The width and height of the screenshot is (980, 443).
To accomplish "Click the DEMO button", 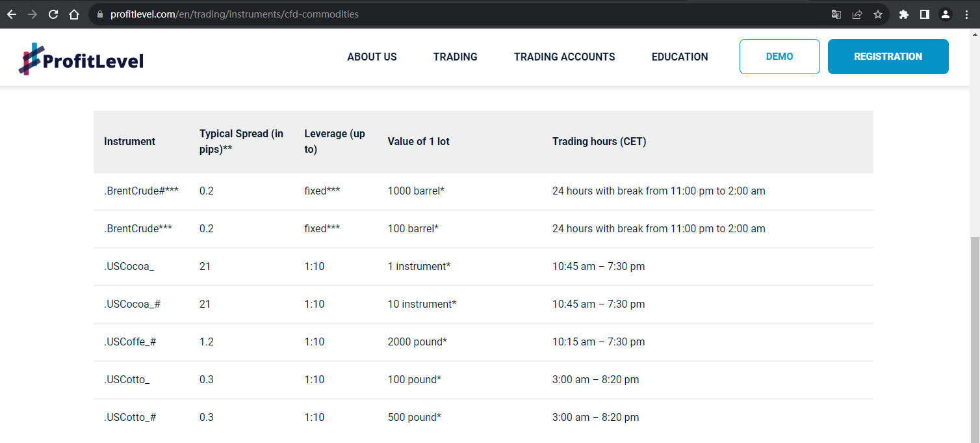I will click(x=780, y=57).
